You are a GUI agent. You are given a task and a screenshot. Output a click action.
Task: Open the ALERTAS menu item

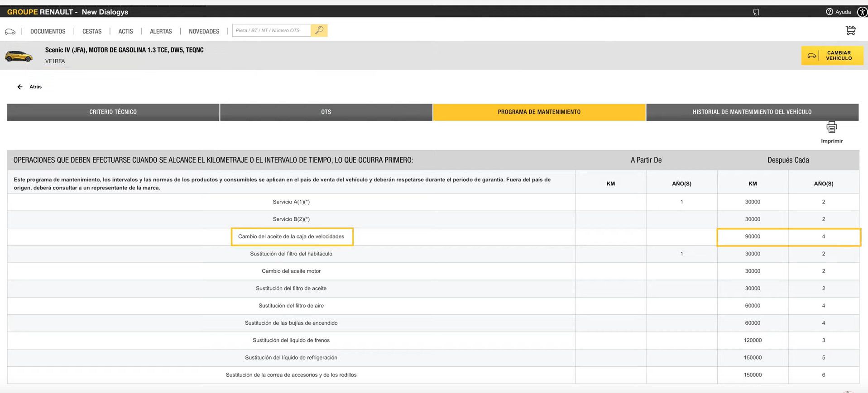[x=161, y=31]
